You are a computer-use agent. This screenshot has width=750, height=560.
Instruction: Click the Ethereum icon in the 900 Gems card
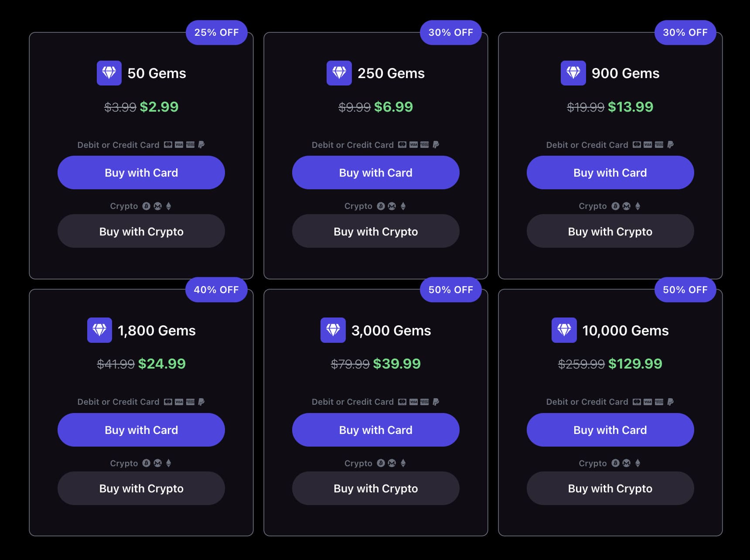pos(637,206)
